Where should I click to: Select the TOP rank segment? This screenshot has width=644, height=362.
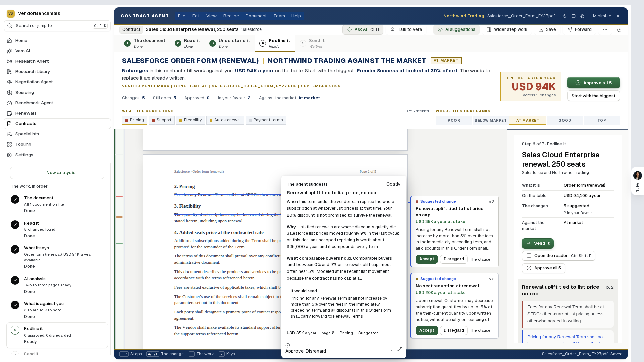coord(602,121)
